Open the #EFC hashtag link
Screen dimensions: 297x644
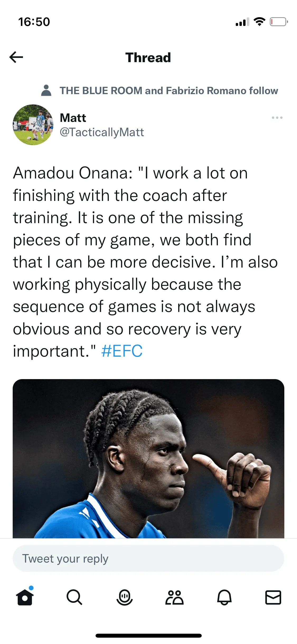point(122,351)
